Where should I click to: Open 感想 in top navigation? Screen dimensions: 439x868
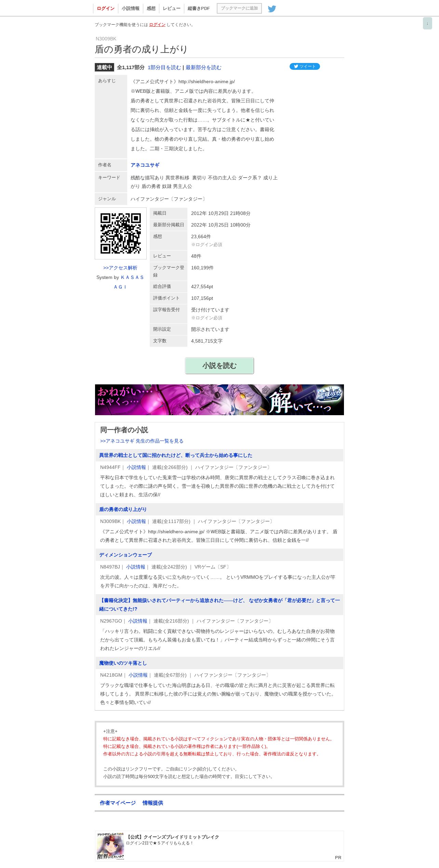151,9
